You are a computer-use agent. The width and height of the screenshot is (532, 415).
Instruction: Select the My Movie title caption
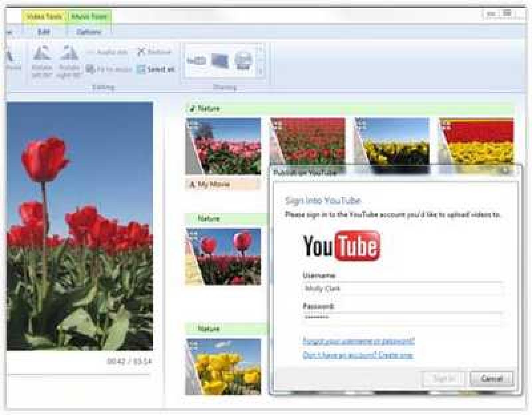click(223, 184)
